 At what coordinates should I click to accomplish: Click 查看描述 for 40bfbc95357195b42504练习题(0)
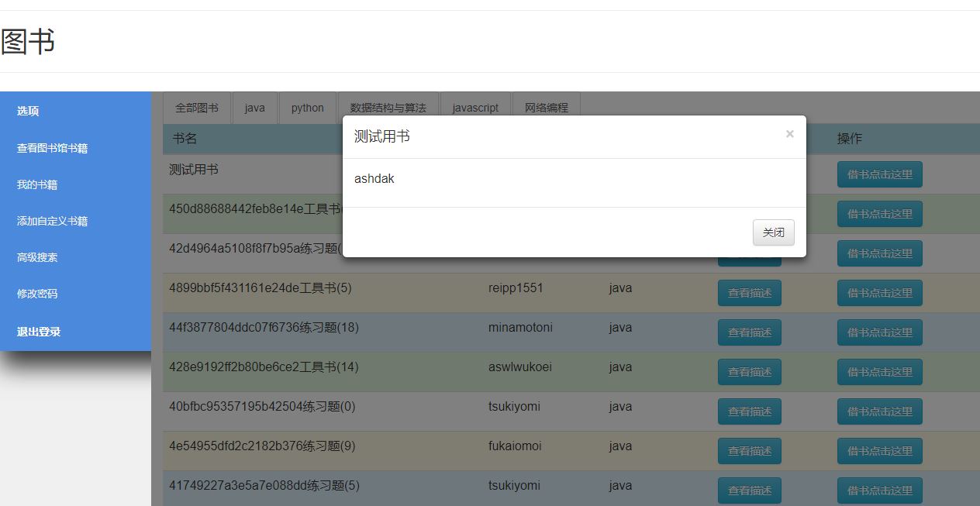749,411
